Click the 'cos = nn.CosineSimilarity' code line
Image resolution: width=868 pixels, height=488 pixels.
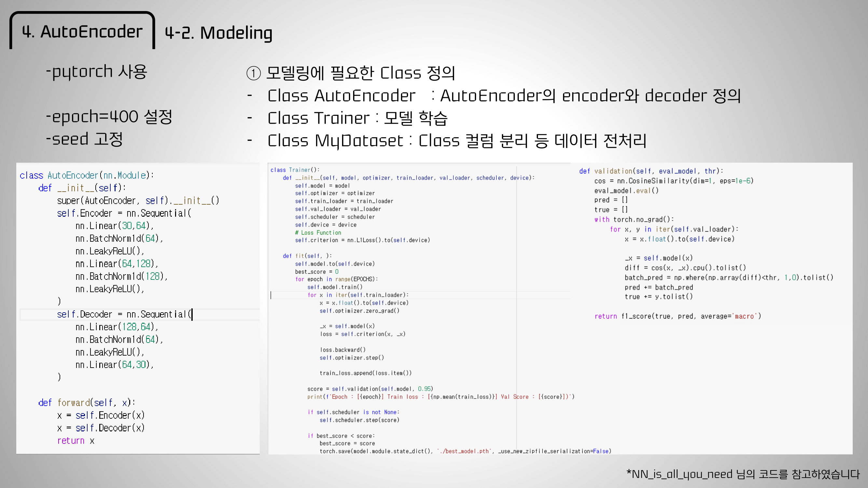point(674,181)
